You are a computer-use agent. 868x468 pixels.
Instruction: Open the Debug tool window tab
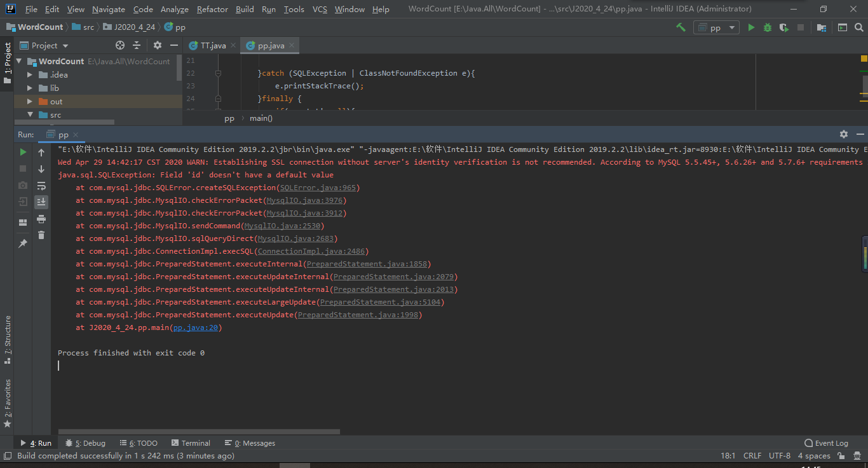(x=85, y=443)
